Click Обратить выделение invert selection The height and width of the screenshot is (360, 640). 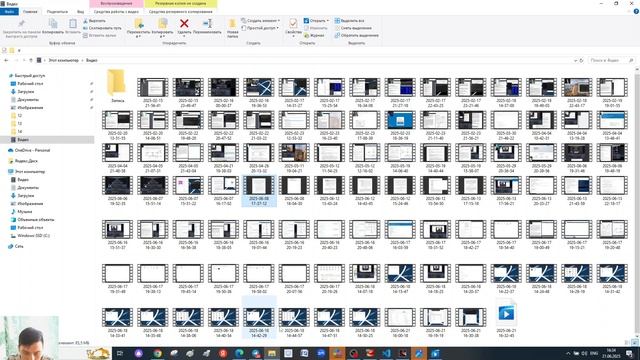tap(356, 36)
